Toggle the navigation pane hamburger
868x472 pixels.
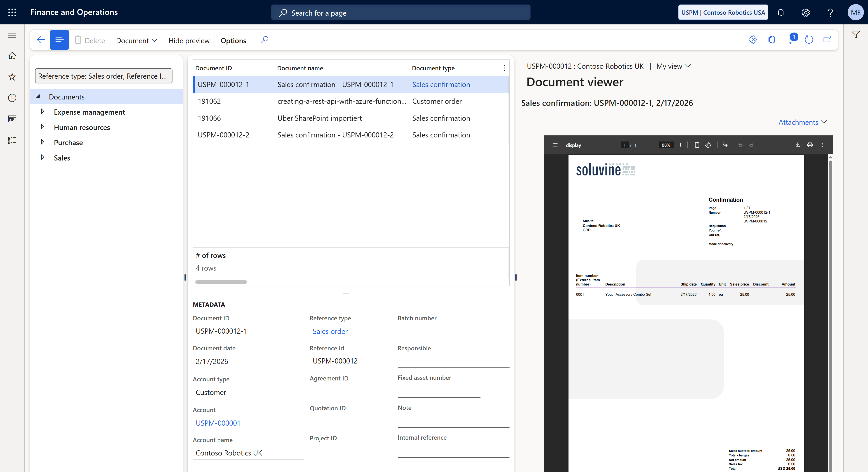pyautogui.click(x=12, y=35)
